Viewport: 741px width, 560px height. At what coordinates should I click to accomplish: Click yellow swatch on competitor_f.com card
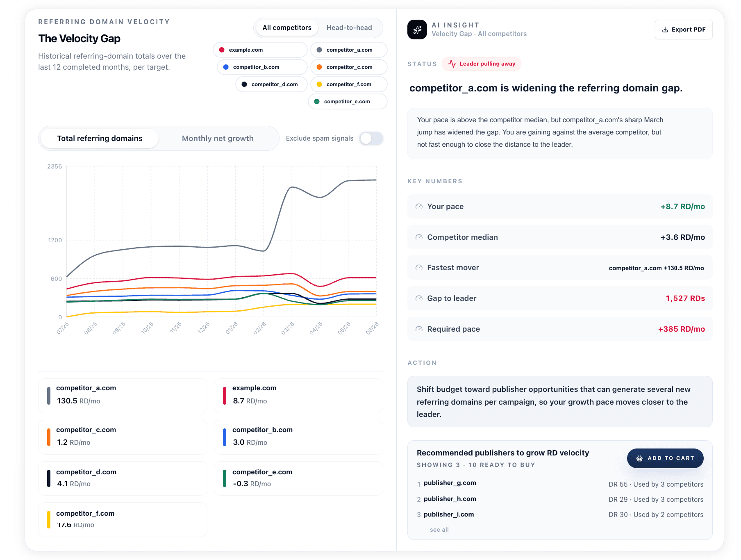pyautogui.click(x=49, y=519)
